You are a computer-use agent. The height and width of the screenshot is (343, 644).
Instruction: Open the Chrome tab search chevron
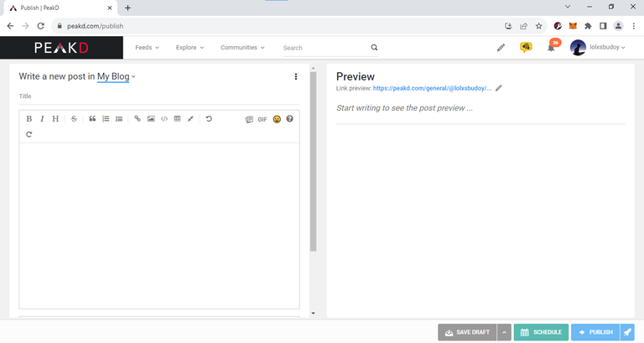click(568, 7)
